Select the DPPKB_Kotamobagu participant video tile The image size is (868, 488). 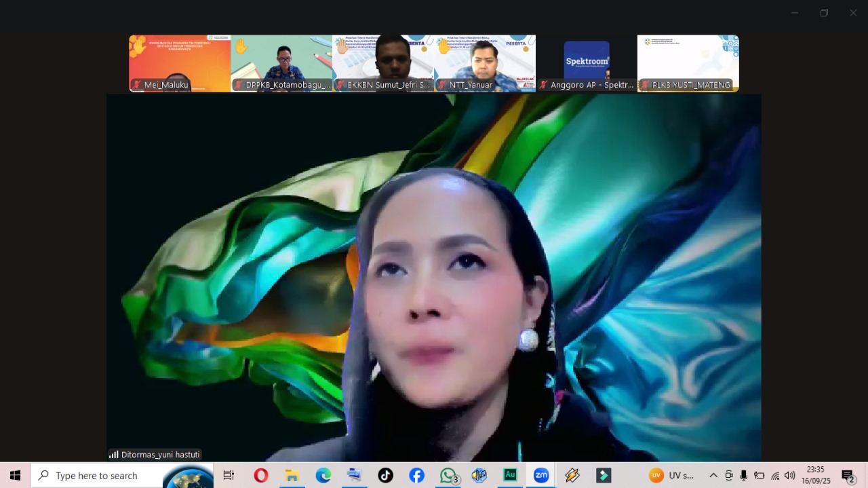[x=281, y=63]
